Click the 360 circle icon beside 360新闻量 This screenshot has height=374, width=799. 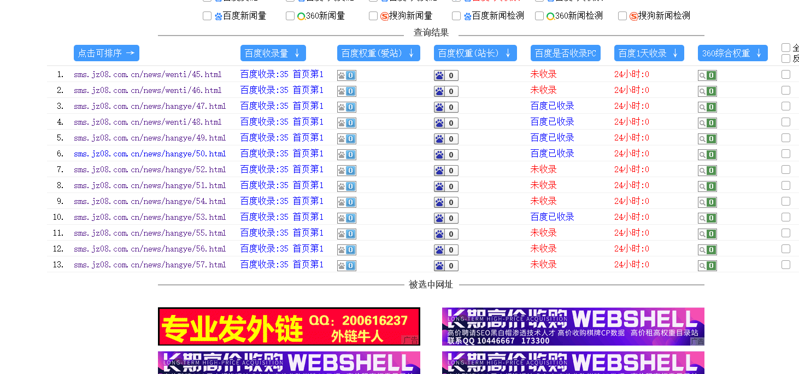301,16
